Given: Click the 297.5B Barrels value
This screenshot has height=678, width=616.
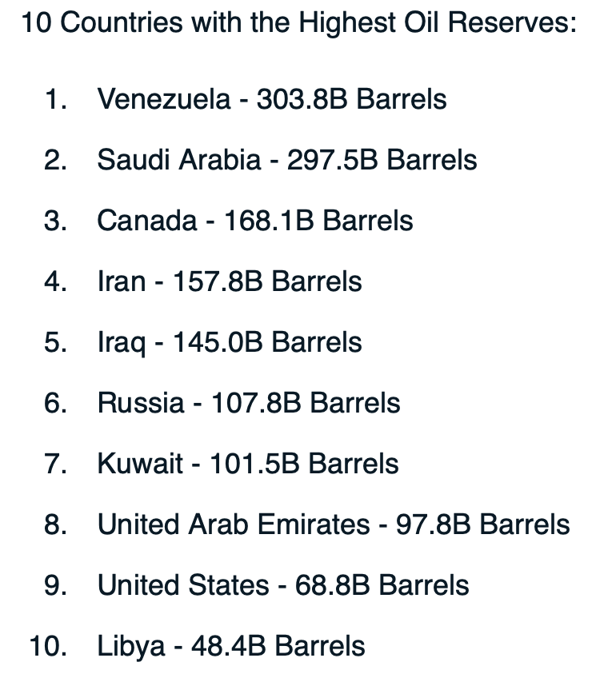Looking at the screenshot, I should coord(382,160).
